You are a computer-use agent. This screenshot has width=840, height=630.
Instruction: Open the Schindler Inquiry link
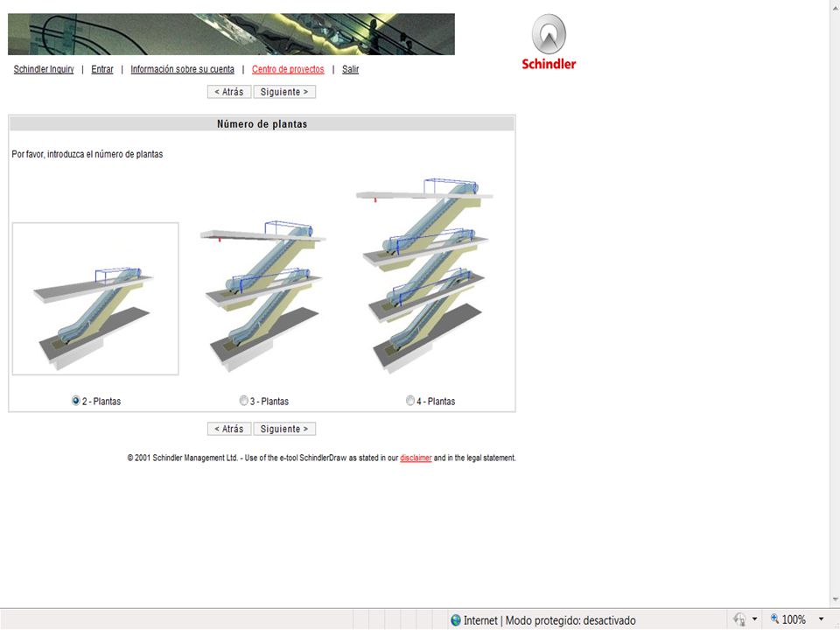click(44, 69)
